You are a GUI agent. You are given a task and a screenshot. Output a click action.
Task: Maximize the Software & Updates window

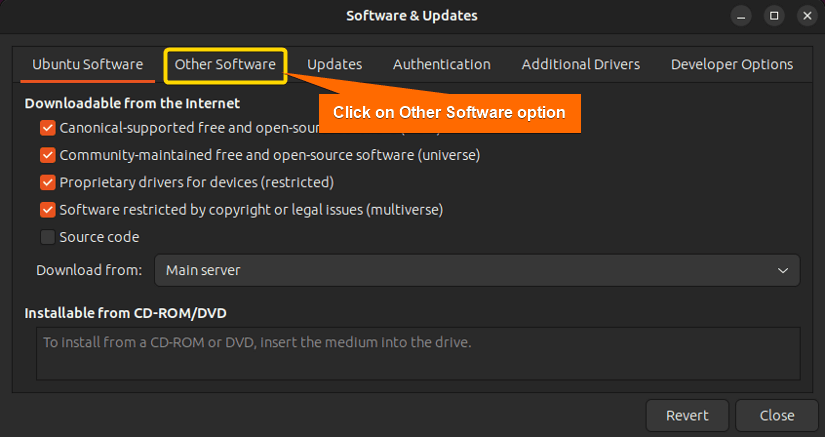(774, 16)
